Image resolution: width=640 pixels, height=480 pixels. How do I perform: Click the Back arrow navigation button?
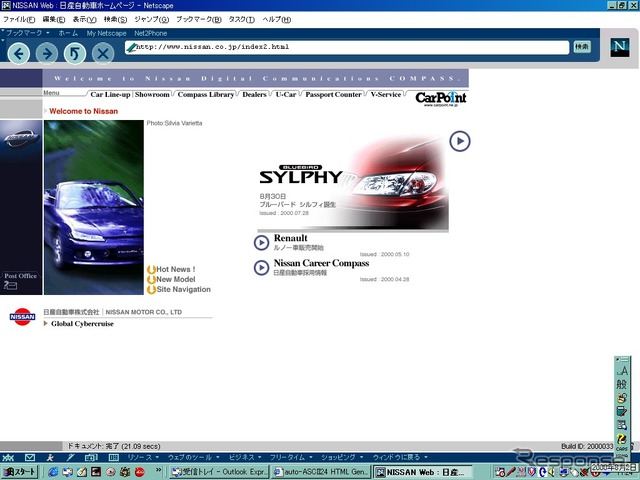[19, 53]
